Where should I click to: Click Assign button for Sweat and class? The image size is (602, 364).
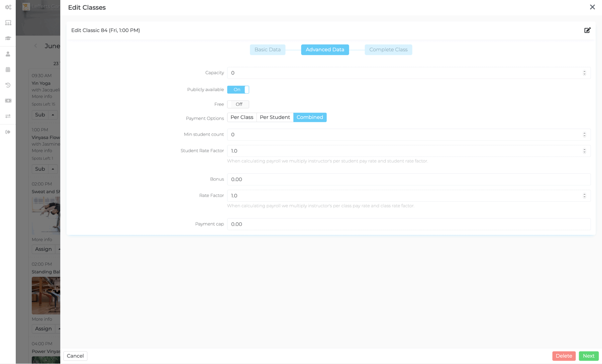(x=43, y=249)
